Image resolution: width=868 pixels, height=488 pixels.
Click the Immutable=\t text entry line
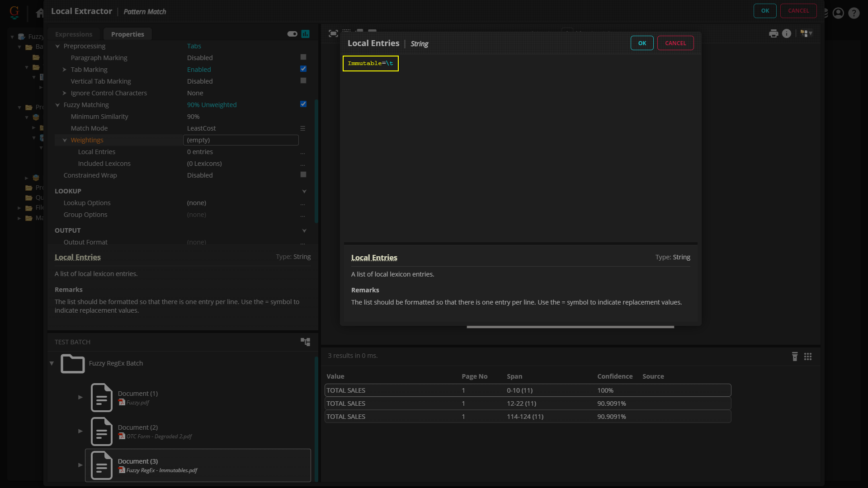(370, 63)
